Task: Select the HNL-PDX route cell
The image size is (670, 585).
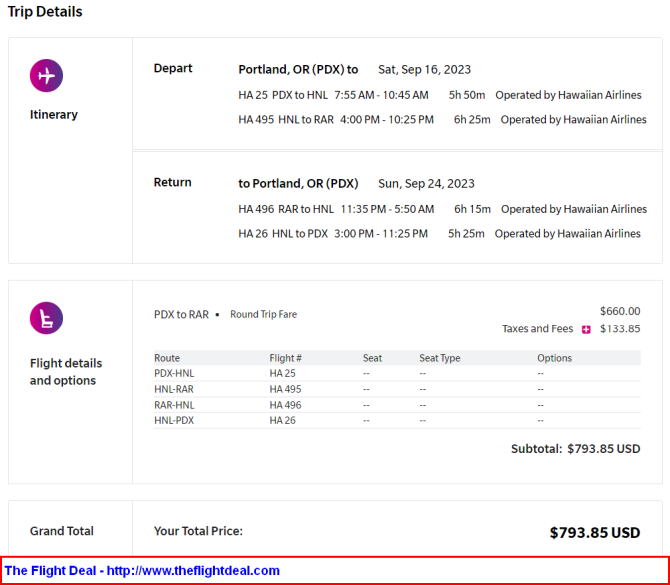Action: point(174,420)
